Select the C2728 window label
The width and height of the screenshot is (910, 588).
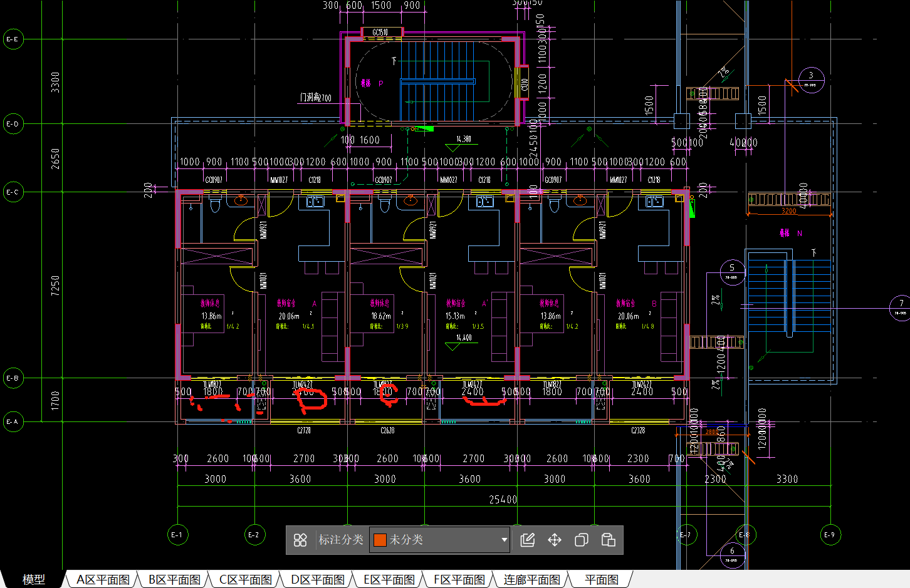tap(304, 430)
